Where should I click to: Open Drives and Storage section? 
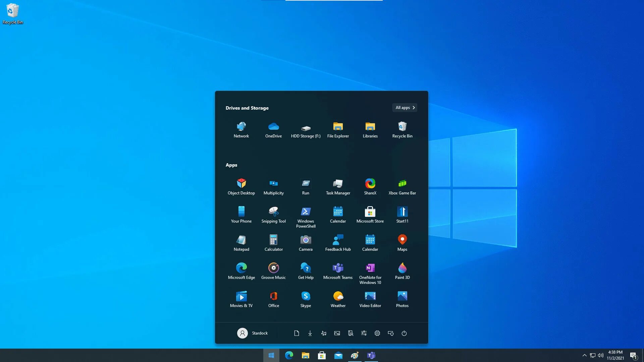(247, 107)
